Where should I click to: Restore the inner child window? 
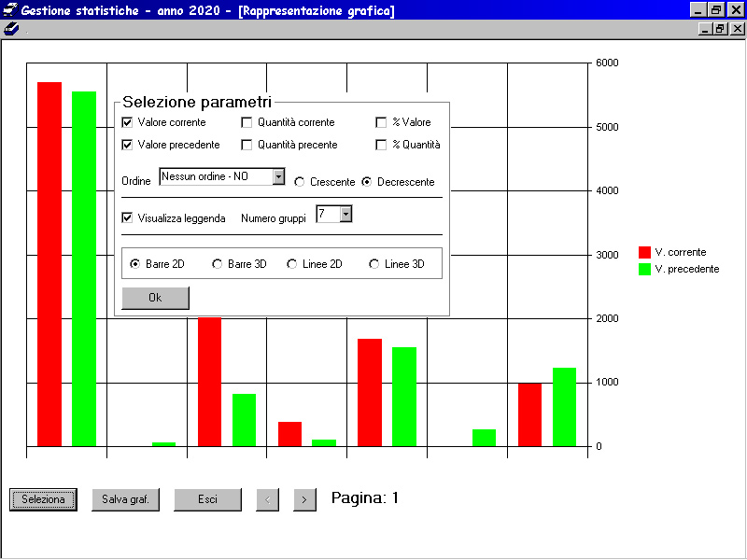point(720,29)
